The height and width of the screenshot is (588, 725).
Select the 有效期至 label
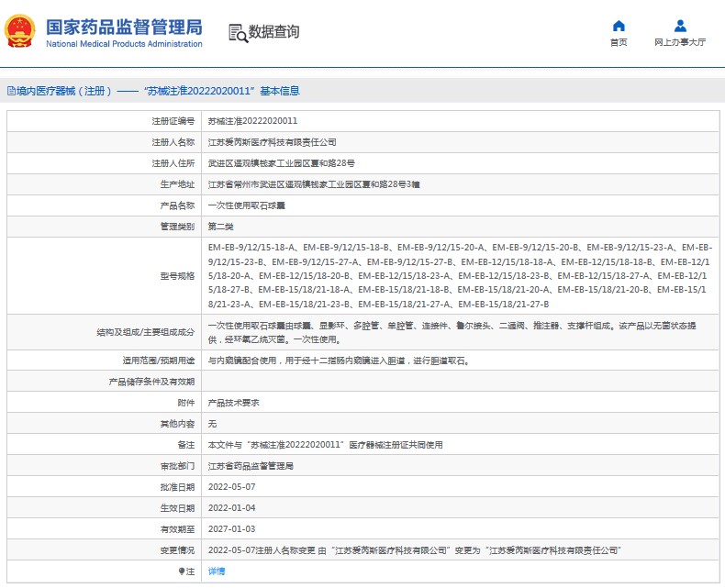tap(177, 529)
